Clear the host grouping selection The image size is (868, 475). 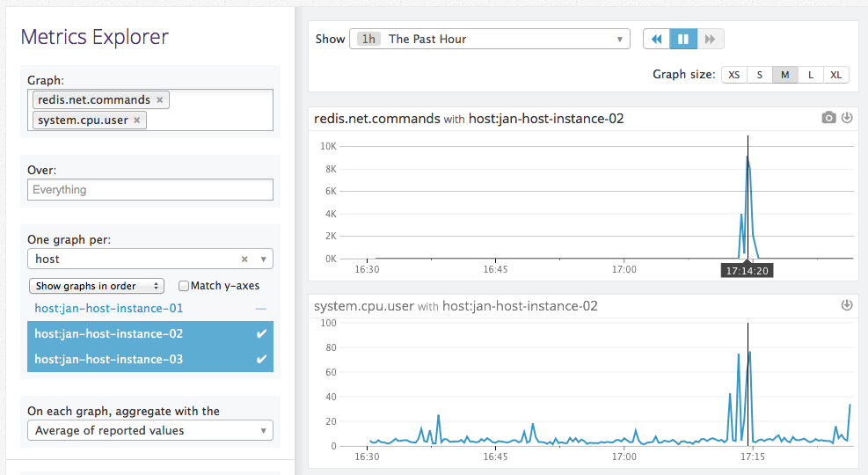click(244, 259)
